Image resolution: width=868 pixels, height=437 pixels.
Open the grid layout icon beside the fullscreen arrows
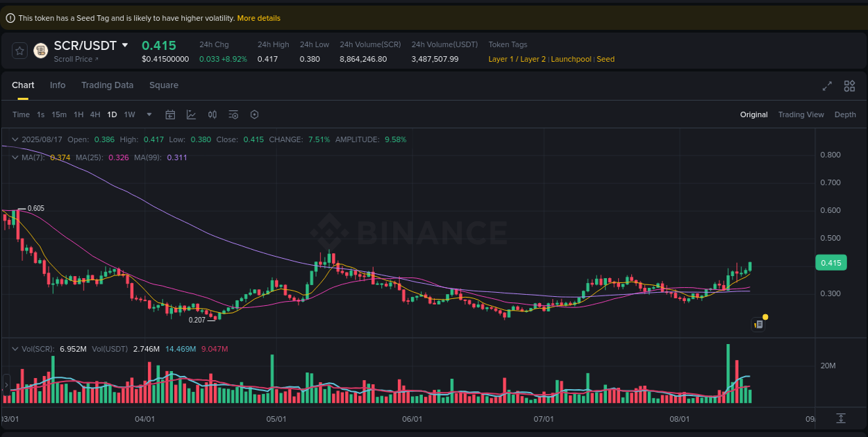tap(849, 86)
